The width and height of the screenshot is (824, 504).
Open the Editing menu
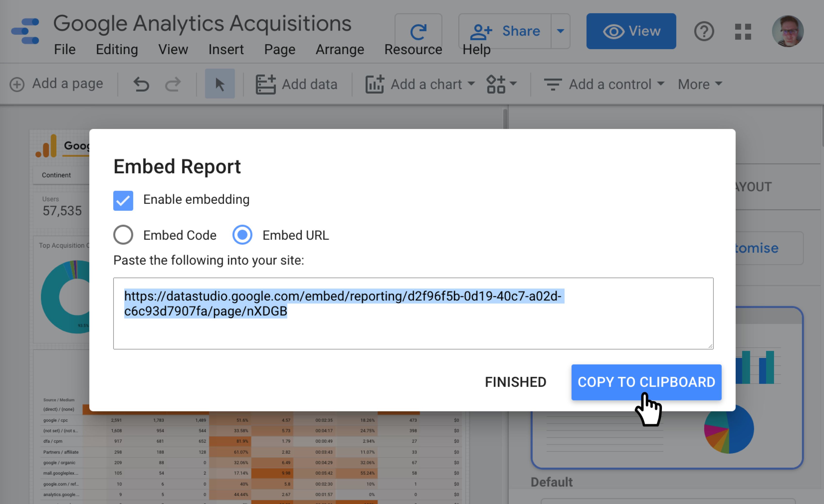117,50
